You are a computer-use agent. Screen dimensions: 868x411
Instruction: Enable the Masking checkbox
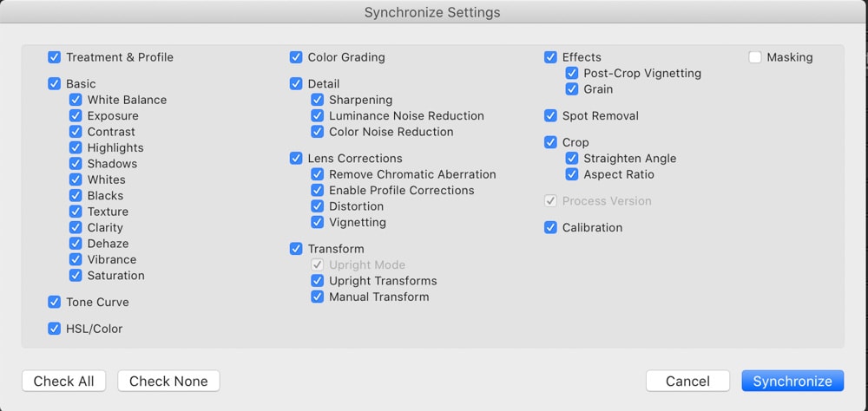(755, 57)
